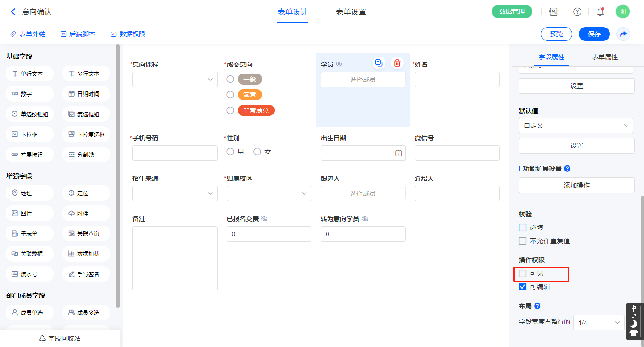Switch to the 表单属性 tab
Viewport: 644px width, 347px height.
(604, 57)
